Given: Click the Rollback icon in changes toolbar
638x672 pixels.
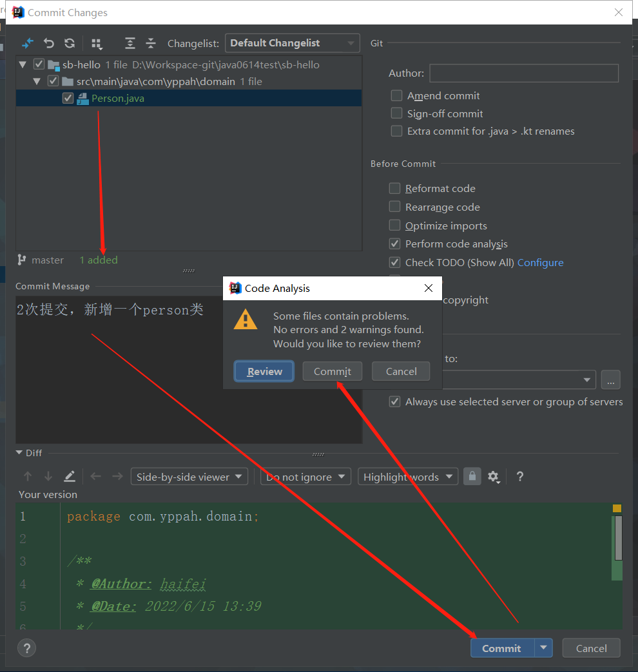Looking at the screenshot, I should pos(49,43).
